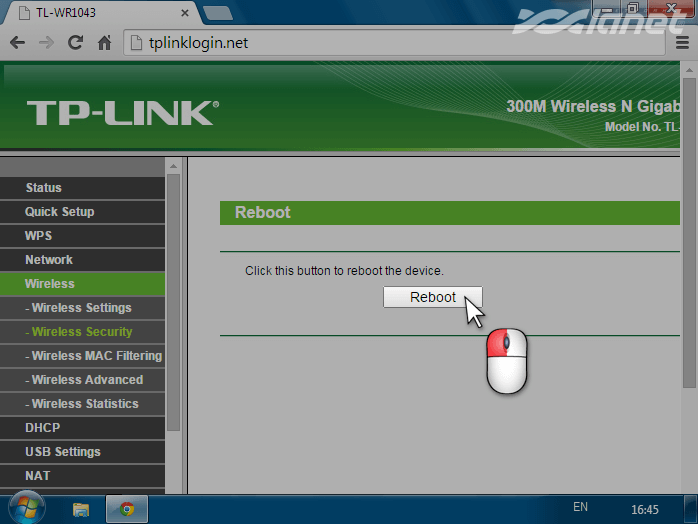This screenshot has width=698, height=524.
Task: Select WPS from the sidebar
Action: click(38, 236)
